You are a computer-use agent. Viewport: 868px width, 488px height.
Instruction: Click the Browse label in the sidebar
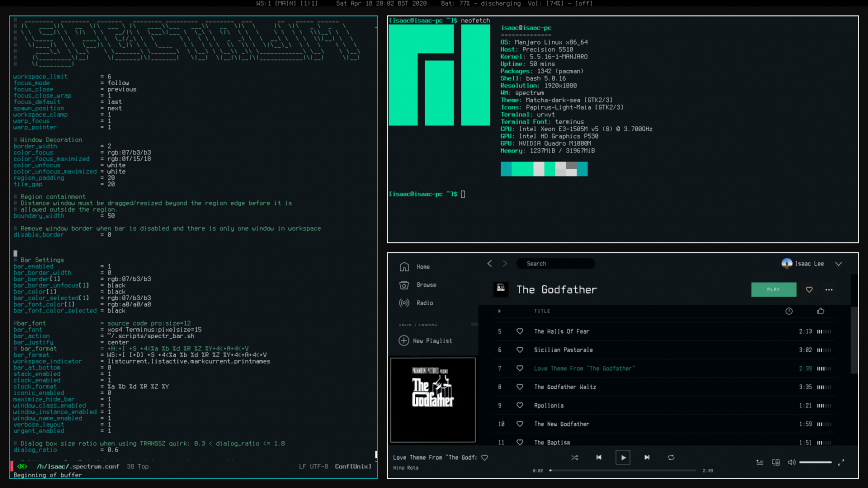(x=426, y=285)
